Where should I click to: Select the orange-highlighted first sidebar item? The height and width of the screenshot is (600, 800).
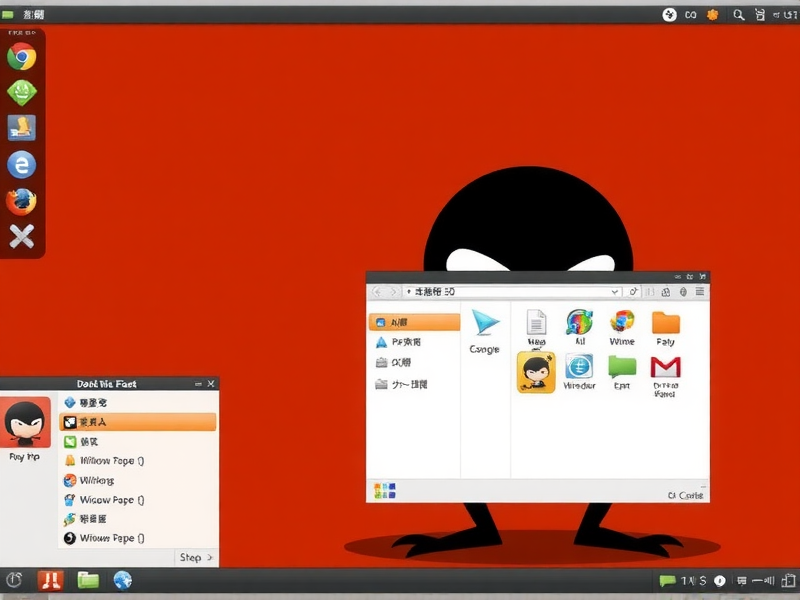coord(414,322)
